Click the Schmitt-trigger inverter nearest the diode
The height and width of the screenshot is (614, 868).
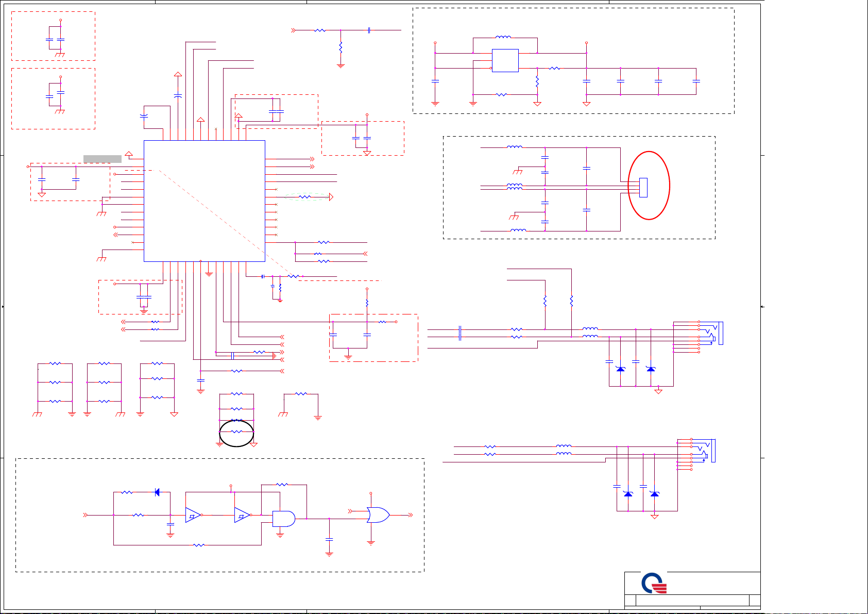[x=193, y=515]
